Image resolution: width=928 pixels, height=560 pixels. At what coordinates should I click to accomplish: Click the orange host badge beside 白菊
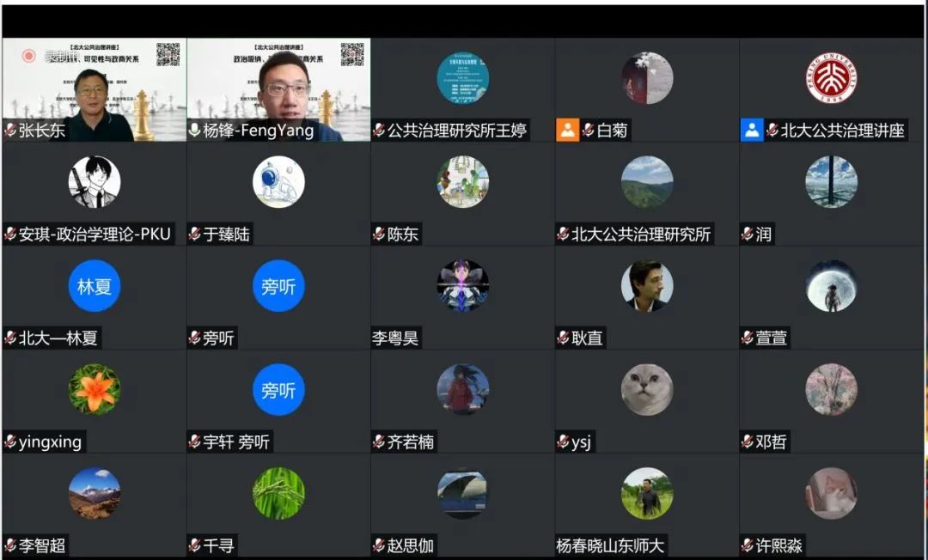click(x=567, y=131)
